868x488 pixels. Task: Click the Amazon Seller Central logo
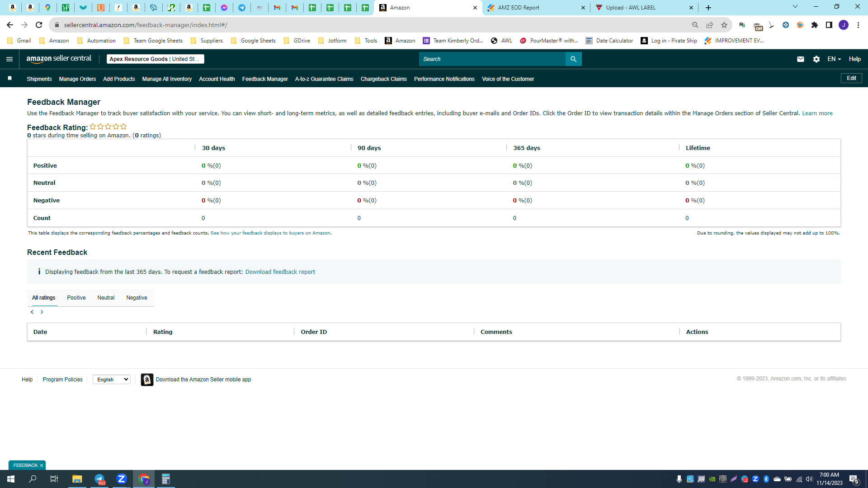coord(59,59)
